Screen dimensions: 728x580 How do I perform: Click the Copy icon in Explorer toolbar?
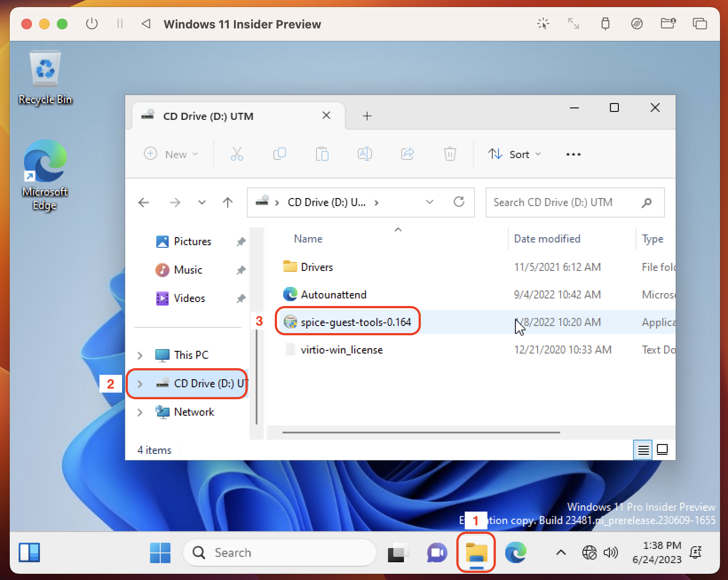[280, 154]
